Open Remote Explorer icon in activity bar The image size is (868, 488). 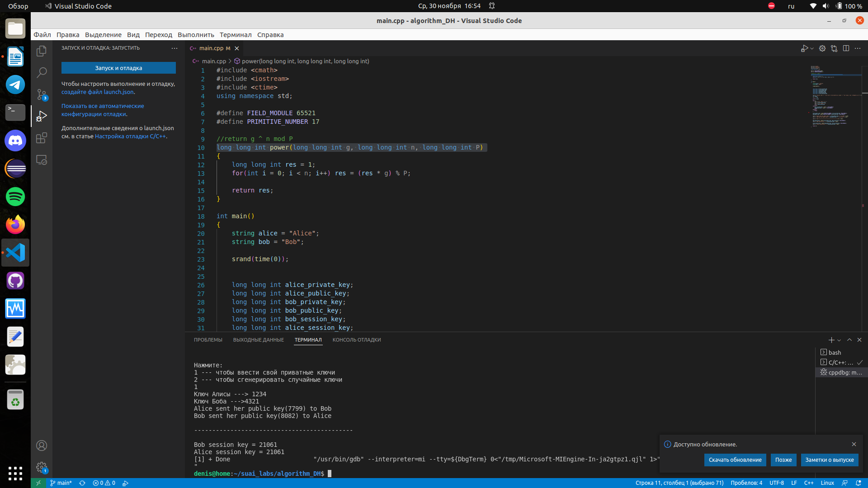[x=42, y=160]
